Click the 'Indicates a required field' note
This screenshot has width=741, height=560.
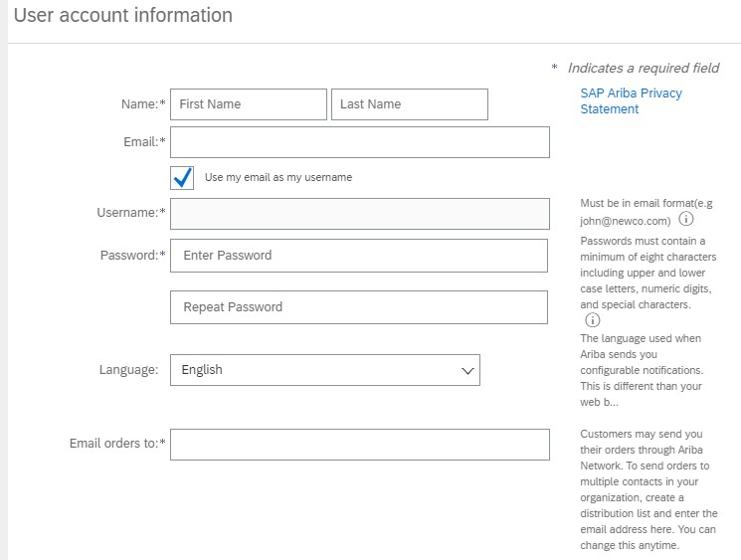[x=643, y=69]
